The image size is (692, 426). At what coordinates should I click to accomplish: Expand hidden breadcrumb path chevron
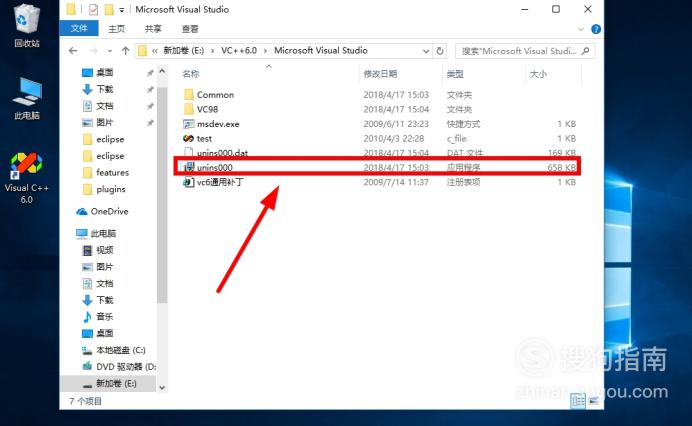coord(155,51)
